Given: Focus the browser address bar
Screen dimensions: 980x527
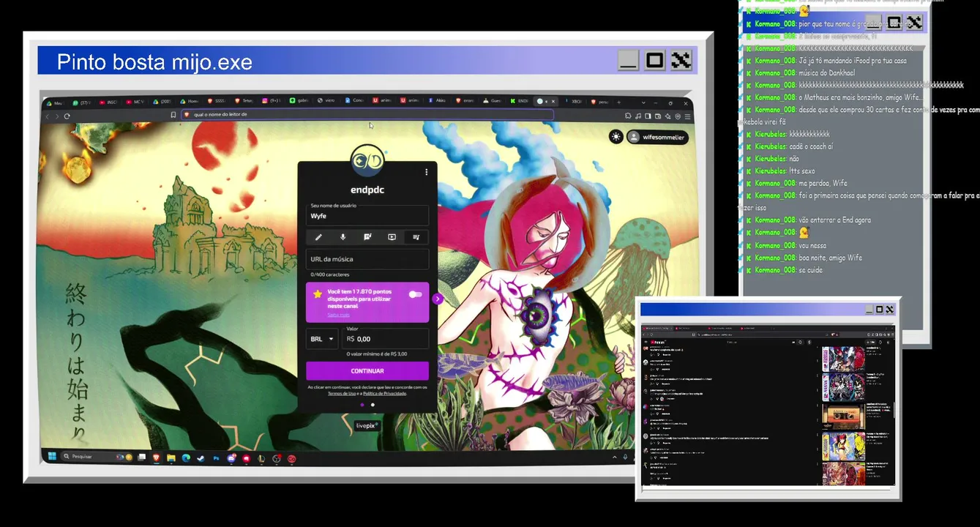Looking at the screenshot, I should coord(366,115).
